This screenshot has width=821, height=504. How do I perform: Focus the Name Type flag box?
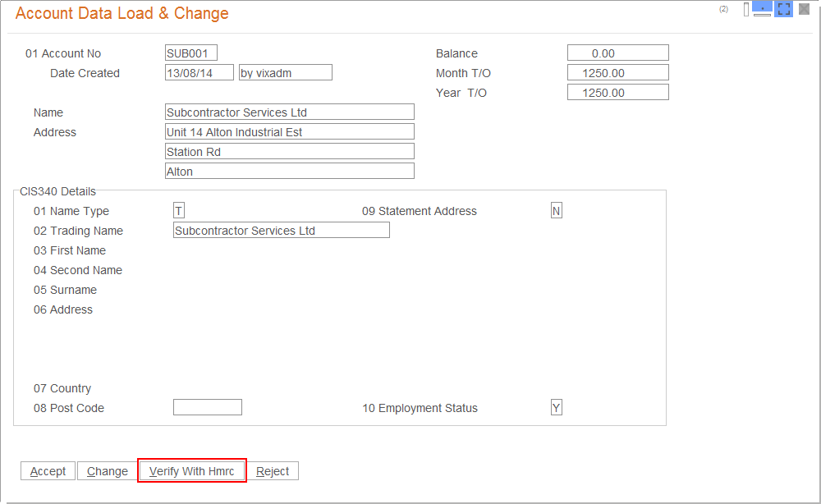(x=179, y=211)
